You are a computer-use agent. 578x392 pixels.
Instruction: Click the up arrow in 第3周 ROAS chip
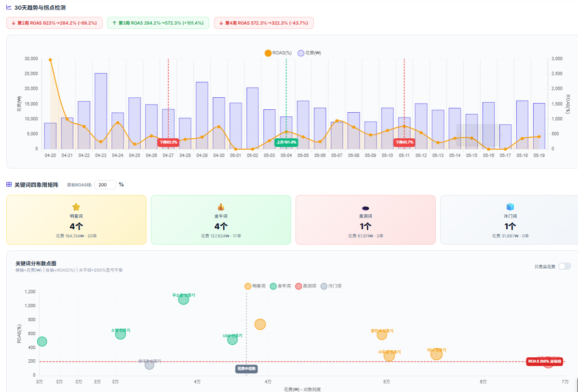click(x=114, y=23)
